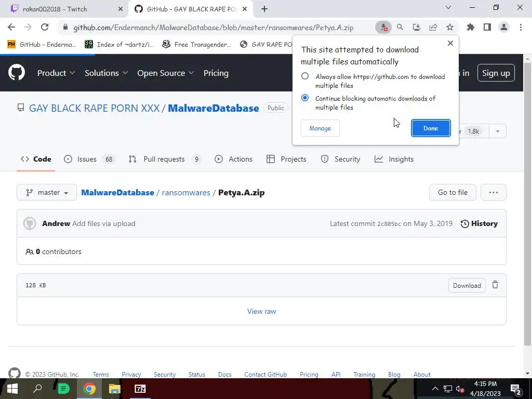Screen dimensions: 532x399
Task: Open the tab search chevron in title bar
Action: [x=448, y=7]
